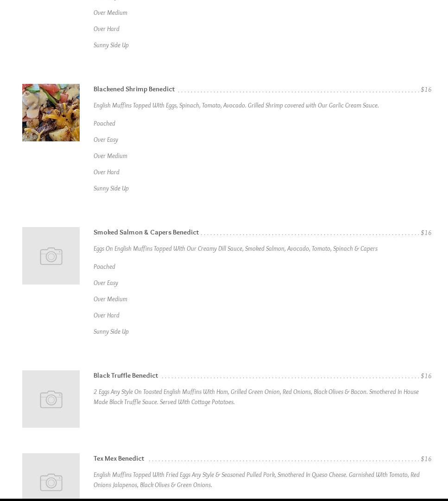Viewport: 448px width, 501px height.
Task: Click the $16 price of Black Truffle Benedict
Action: click(426, 376)
